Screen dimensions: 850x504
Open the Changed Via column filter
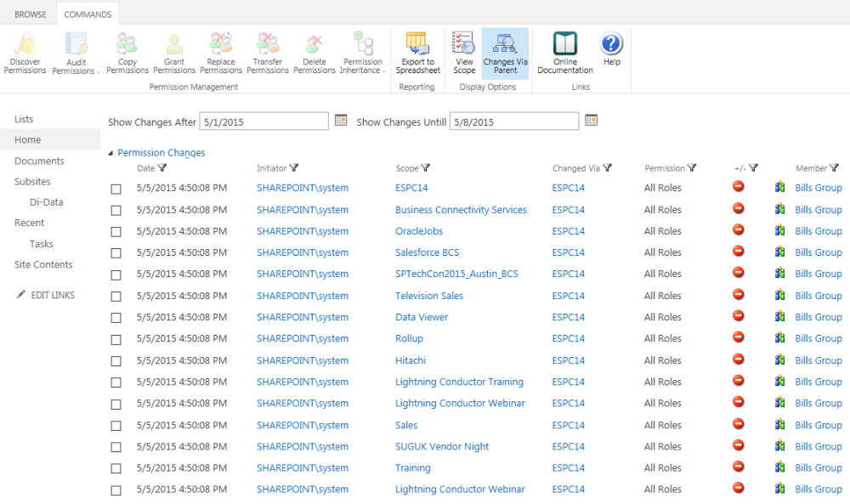(607, 168)
